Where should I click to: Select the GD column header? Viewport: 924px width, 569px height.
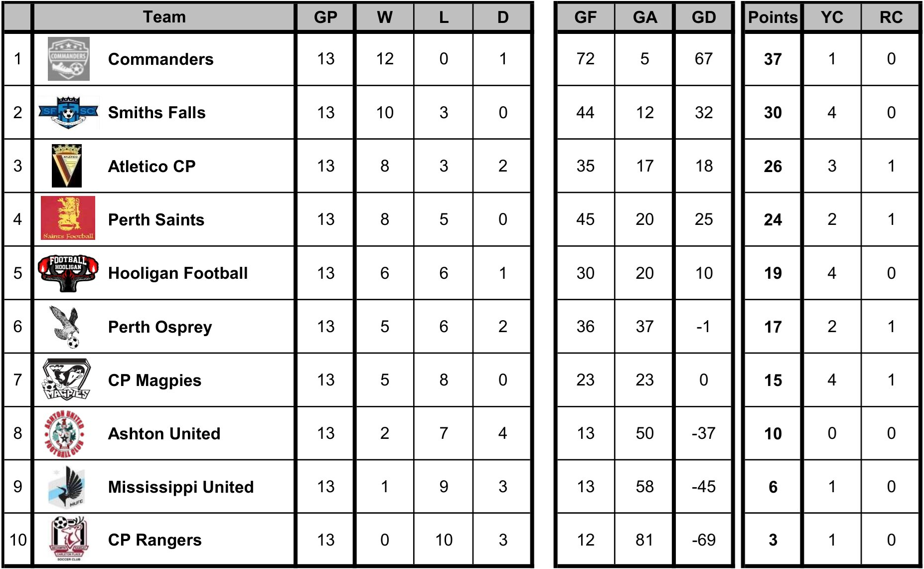[703, 17]
